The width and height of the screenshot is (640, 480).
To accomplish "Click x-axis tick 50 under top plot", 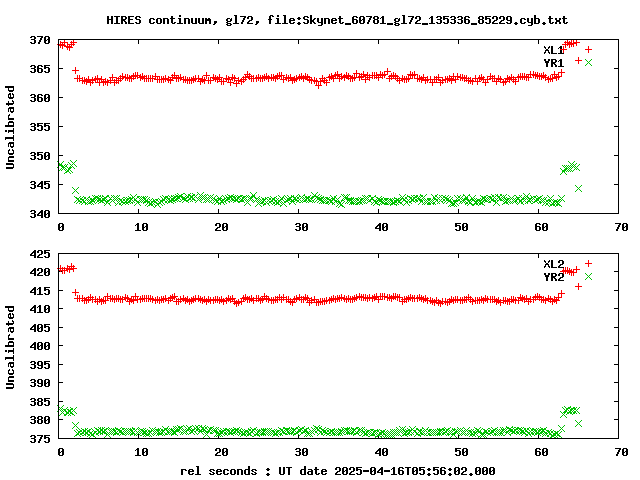I will coord(461,227).
